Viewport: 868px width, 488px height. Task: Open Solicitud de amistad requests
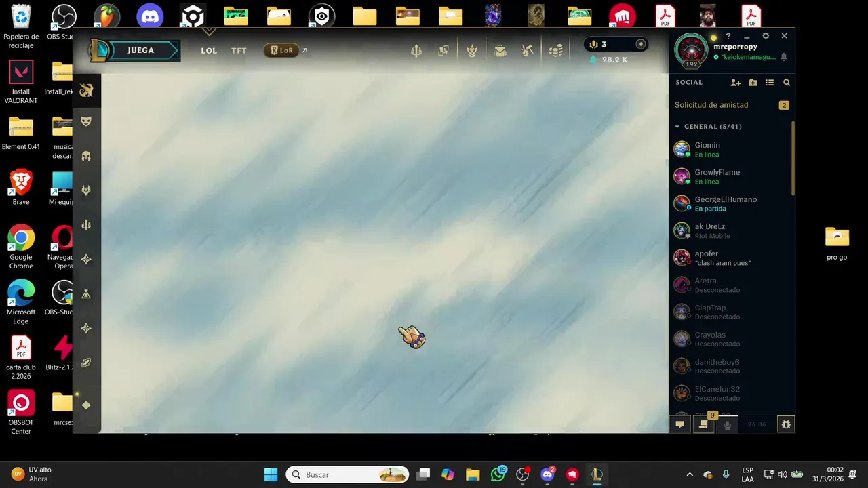pos(732,105)
